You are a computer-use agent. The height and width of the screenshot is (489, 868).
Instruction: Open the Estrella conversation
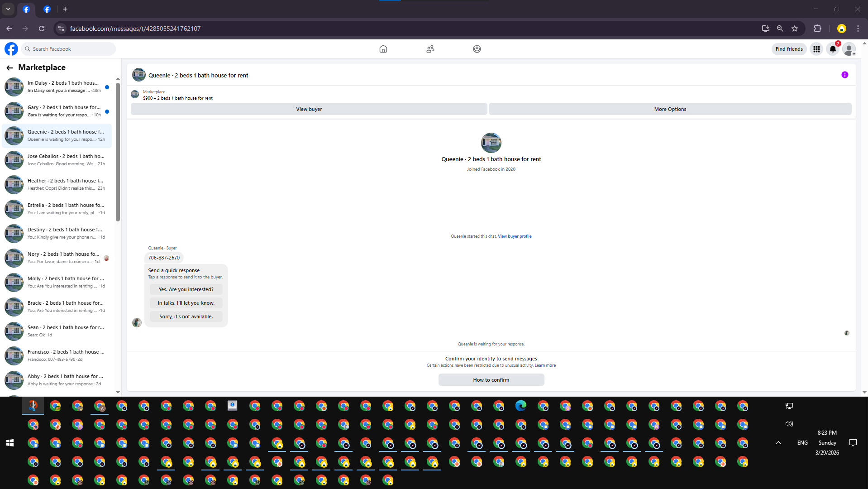(57, 209)
